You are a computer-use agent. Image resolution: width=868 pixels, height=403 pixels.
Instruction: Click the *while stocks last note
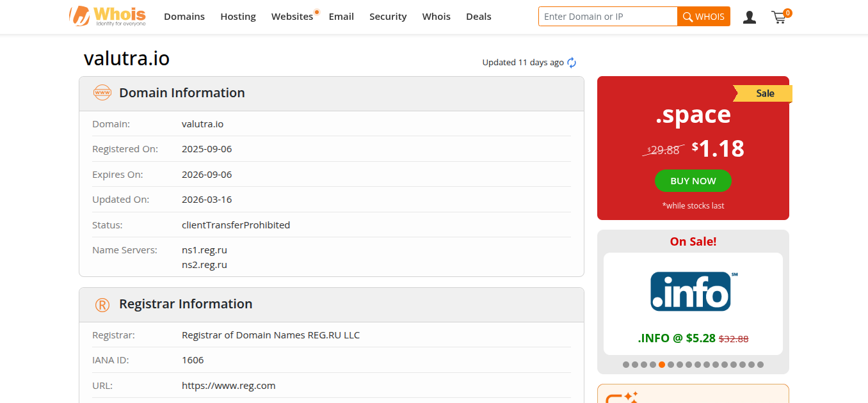click(x=693, y=206)
